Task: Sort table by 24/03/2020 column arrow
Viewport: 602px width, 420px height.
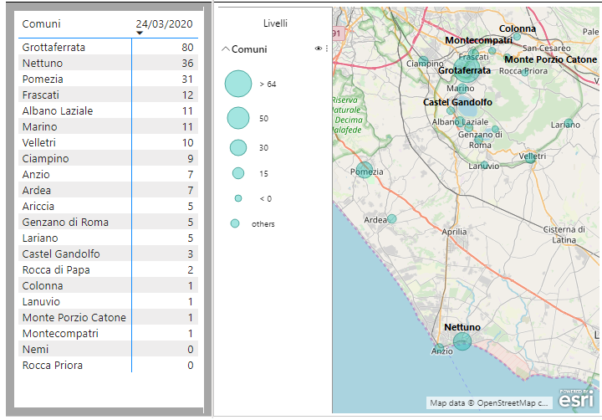Action: tap(139, 33)
